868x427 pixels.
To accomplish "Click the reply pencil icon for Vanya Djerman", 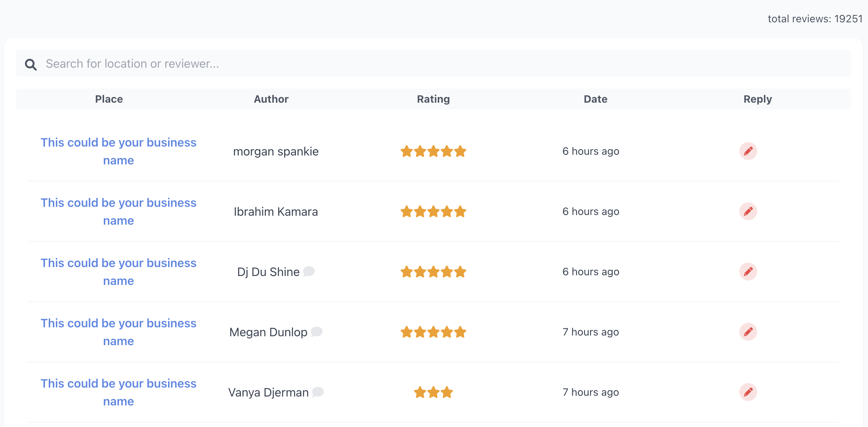I will [748, 392].
